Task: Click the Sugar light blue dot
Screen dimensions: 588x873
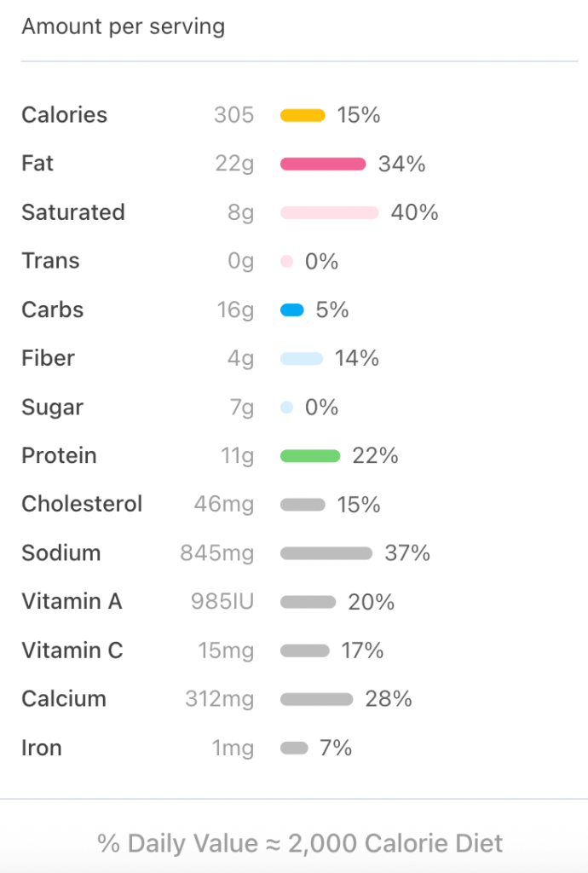Action: click(x=286, y=408)
